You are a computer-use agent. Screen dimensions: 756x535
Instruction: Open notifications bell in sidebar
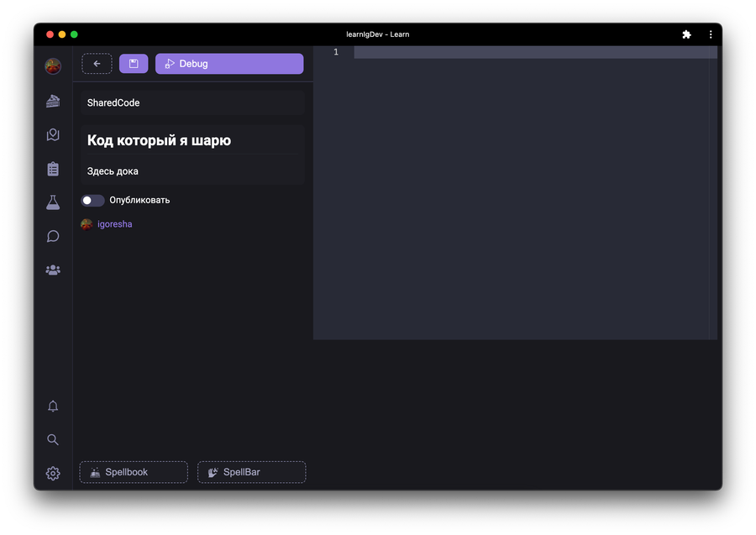53,406
